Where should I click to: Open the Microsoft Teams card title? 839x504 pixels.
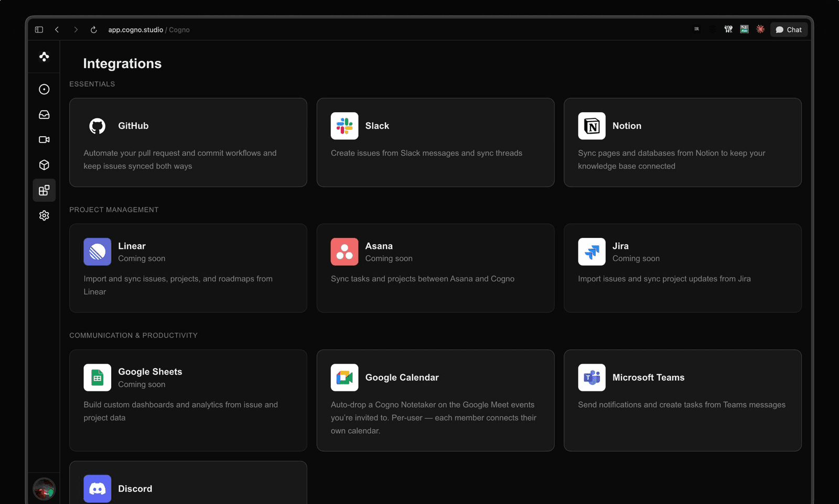648,378
